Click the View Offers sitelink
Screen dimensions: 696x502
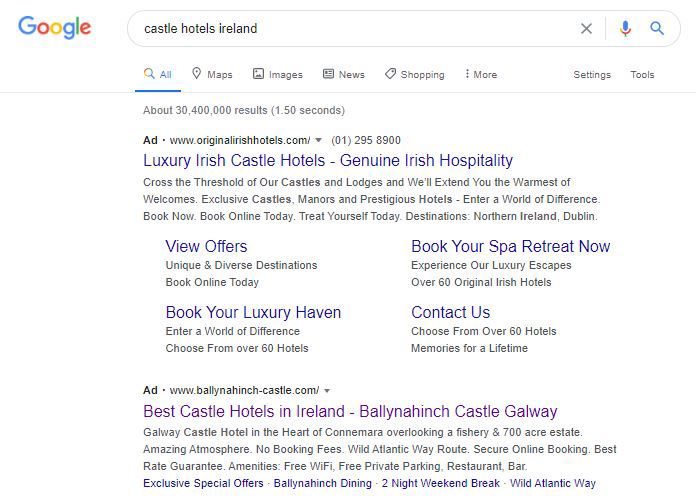pyautogui.click(x=206, y=247)
